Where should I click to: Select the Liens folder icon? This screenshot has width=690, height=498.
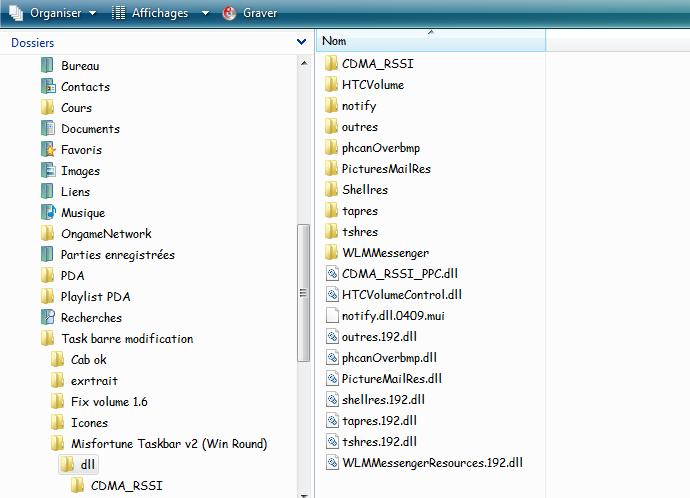click(47, 192)
